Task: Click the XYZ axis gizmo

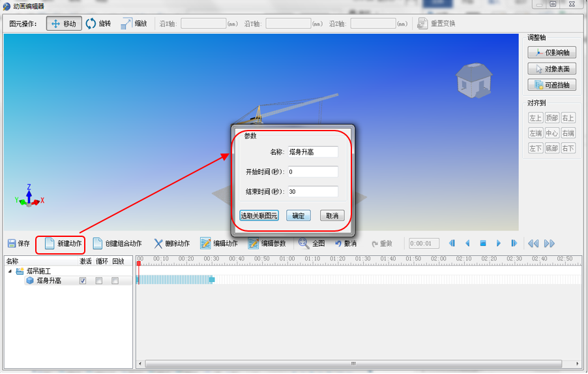Action: click(29, 196)
